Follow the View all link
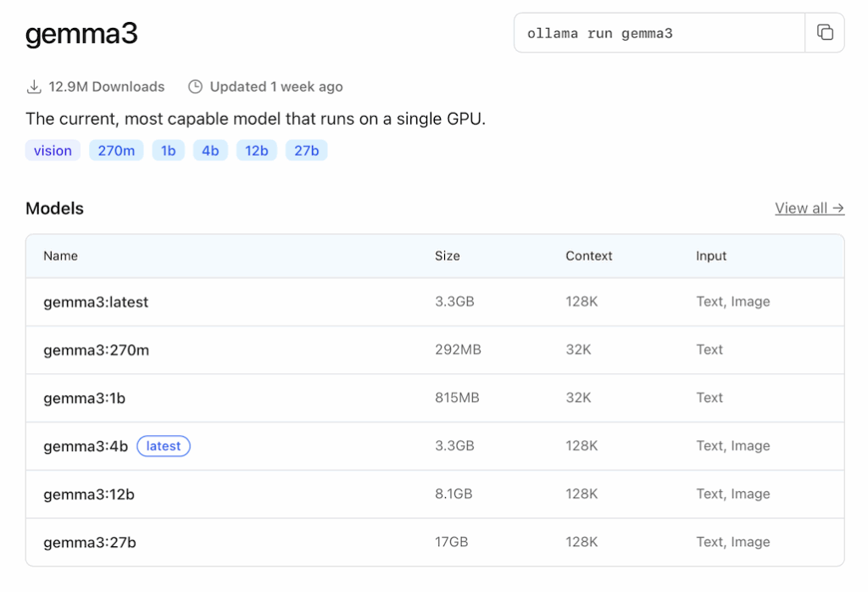This screenshot has height=592, width=868. click(810, 209)
